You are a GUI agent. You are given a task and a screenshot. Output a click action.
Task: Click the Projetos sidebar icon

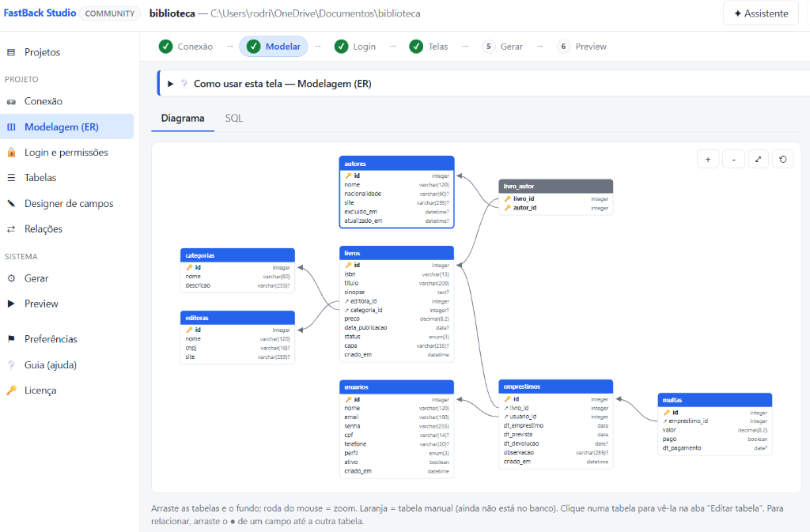pyautogui.click(x=11, y=52)
